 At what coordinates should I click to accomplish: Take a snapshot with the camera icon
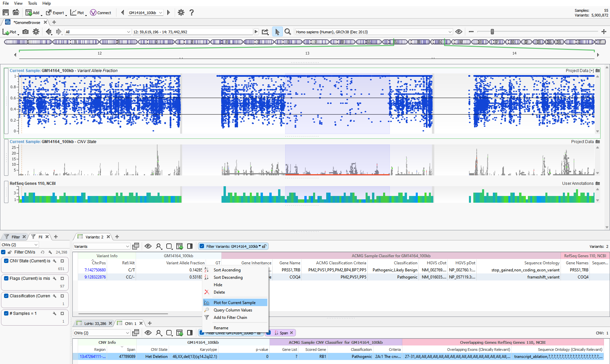coord(26,32)
